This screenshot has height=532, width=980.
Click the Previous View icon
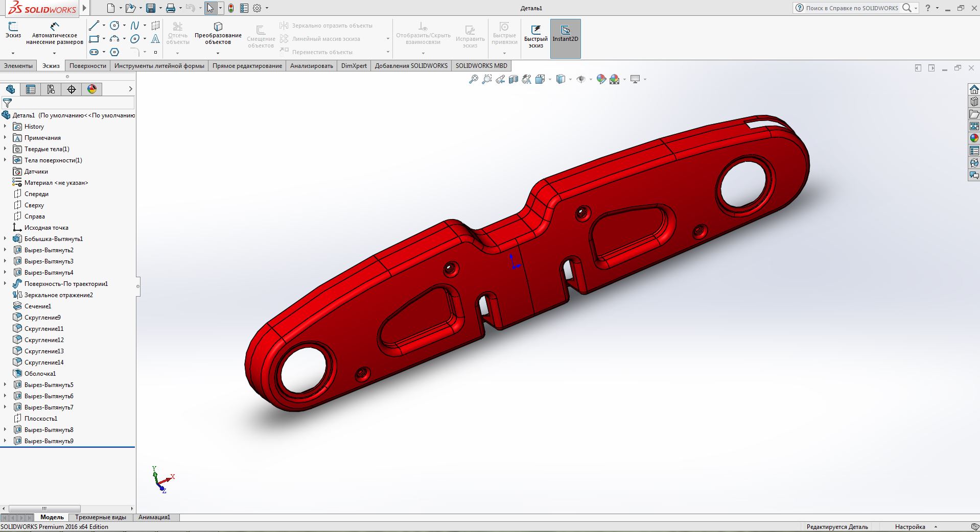pyautogui.click(x=500, y=79)
